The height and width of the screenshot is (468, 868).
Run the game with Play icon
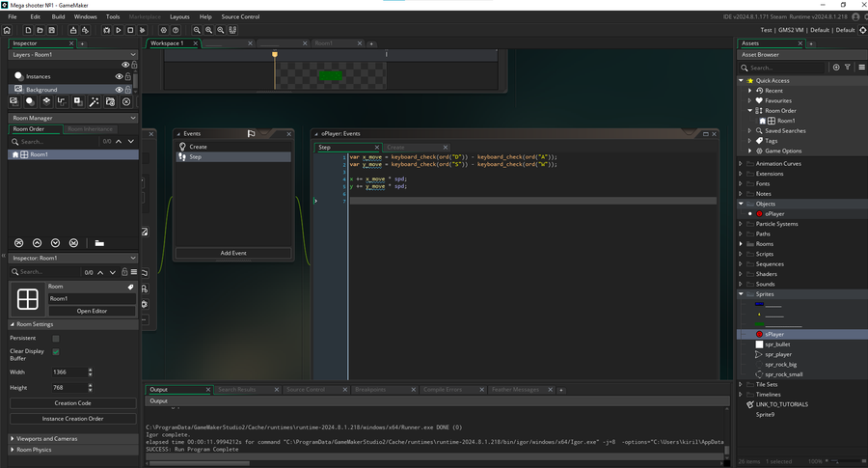[119, 30]
